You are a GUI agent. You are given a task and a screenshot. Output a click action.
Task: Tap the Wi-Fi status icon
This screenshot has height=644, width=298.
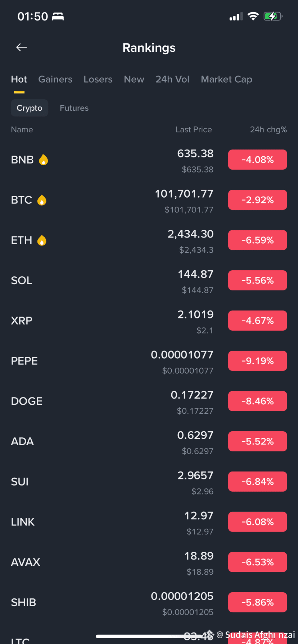[x=253, y=16]
